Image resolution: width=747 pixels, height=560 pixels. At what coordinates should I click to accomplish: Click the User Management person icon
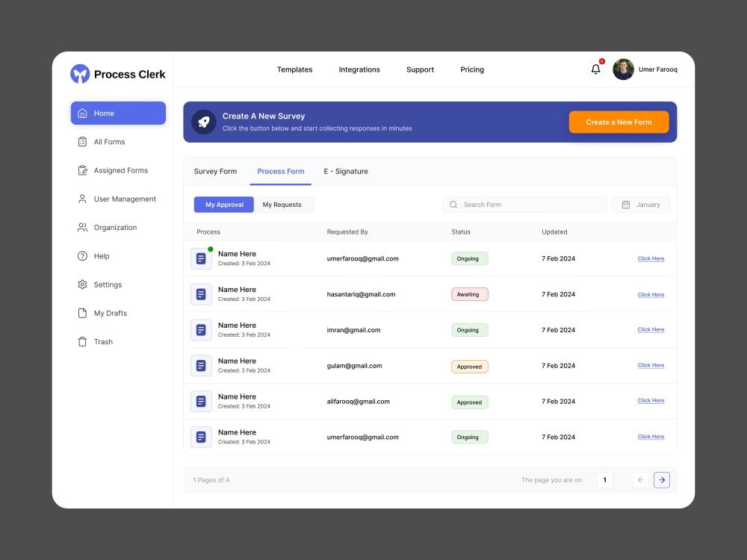coord(82,199)
